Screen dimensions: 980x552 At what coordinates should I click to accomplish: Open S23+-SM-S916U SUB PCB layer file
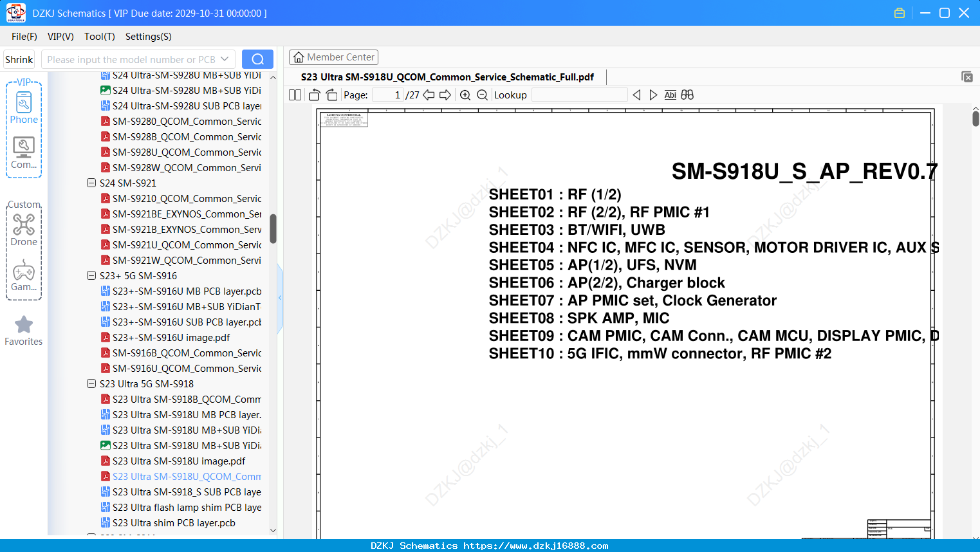coord(181,322)
